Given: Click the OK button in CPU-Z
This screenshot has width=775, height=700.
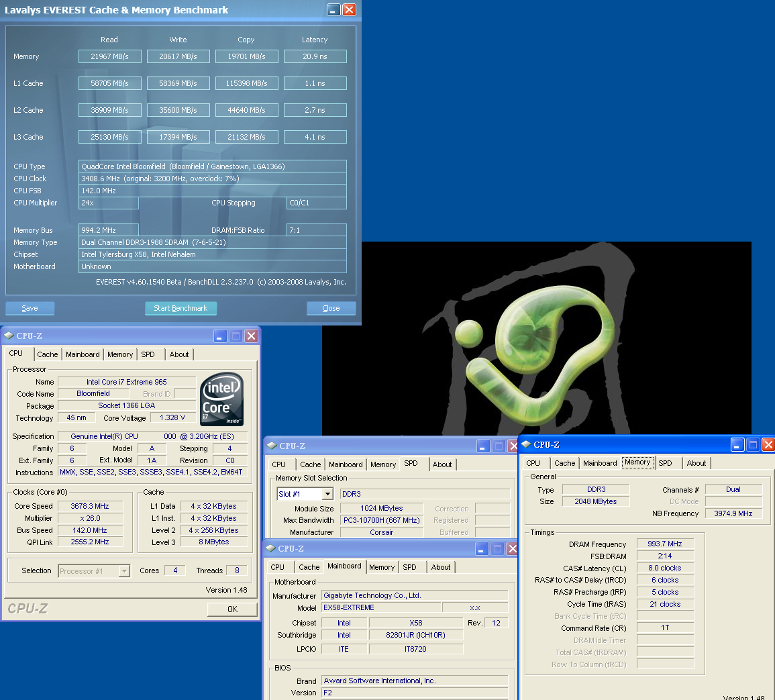Looking at the screenshot, I should click(232, 609).
